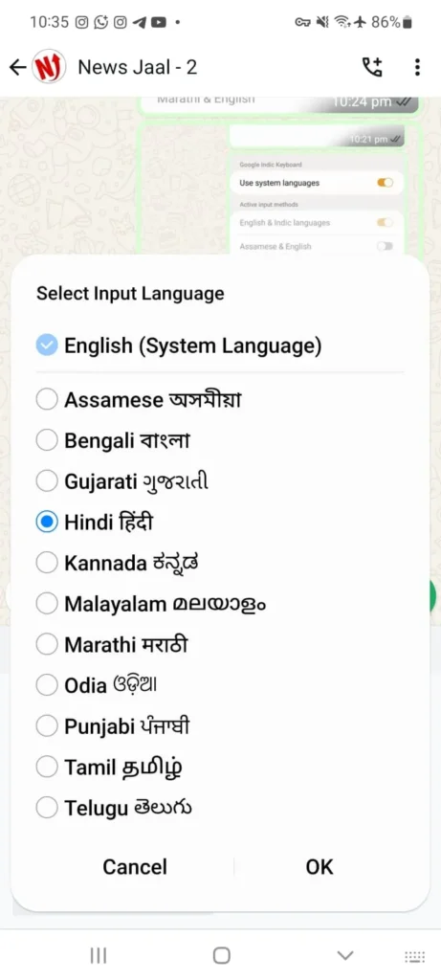Select the Tamil radio button
Screen dimensions: 441x980
point(47,767)
